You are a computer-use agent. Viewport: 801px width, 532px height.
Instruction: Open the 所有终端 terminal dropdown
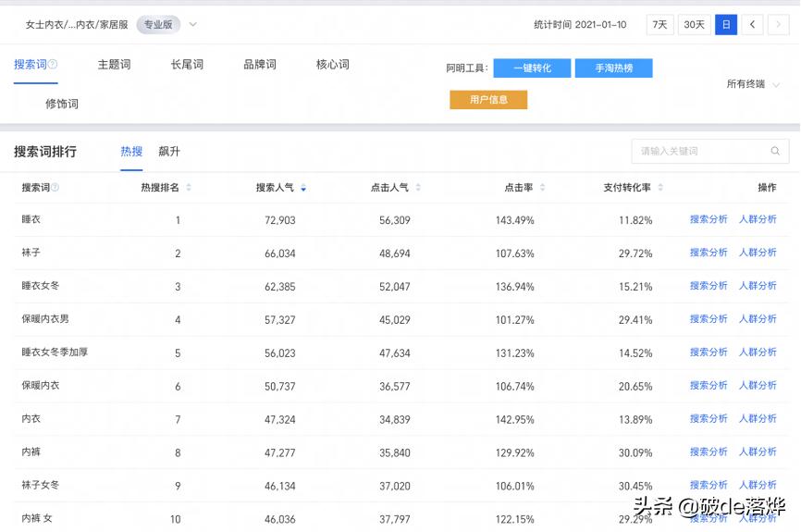coord(753,84)
